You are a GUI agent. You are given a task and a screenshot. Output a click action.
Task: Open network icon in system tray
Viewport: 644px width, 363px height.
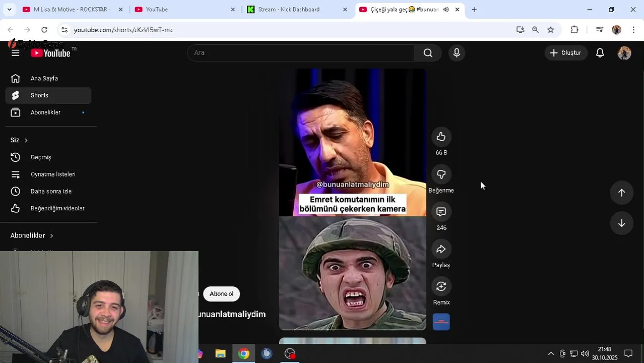(x=573, y=353)
